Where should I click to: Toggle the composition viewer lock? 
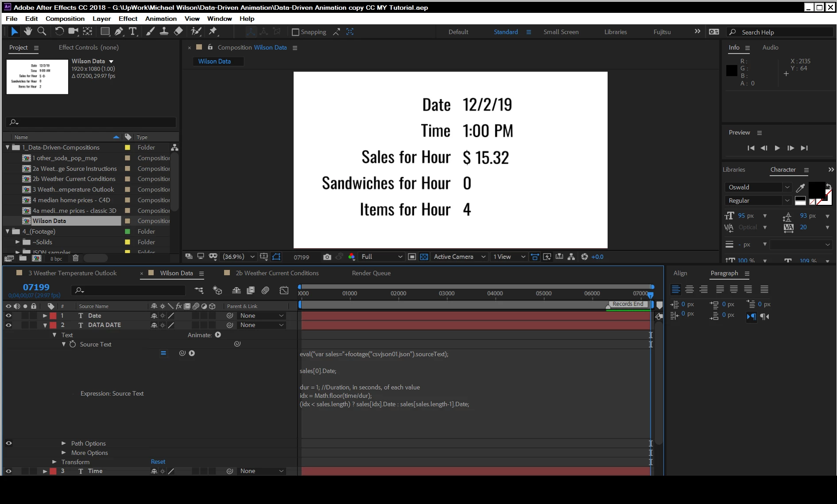[x=210, y=47]
